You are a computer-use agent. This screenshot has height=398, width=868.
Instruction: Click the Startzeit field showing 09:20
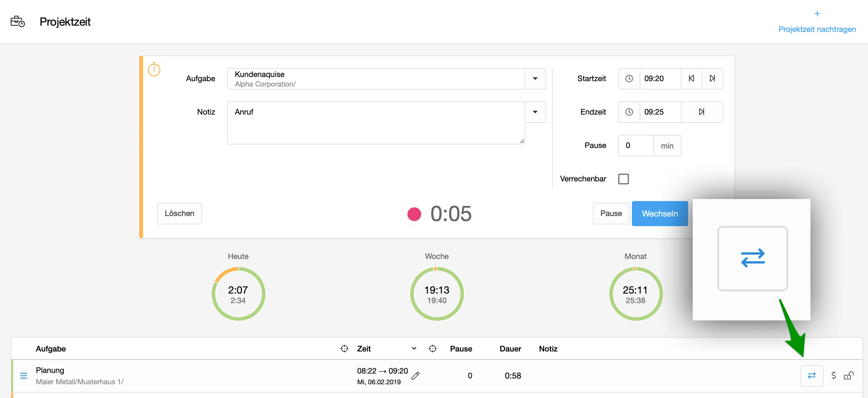(x=660, y=78)
